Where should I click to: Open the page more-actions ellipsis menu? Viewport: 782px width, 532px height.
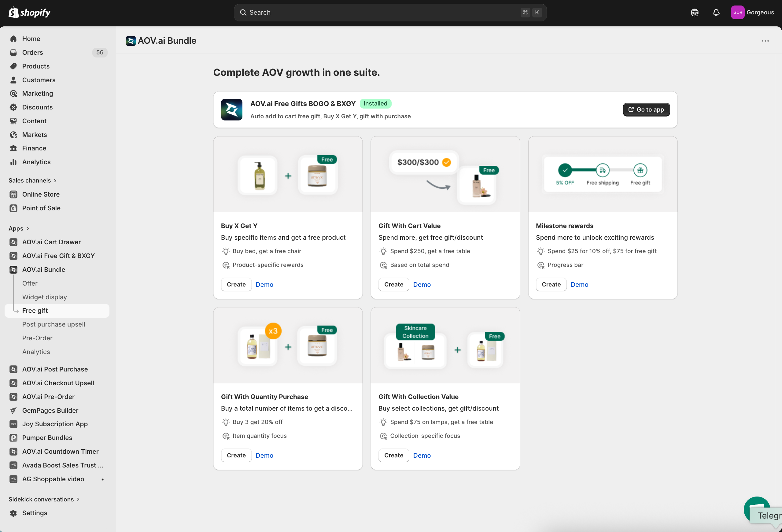point(765,41)
